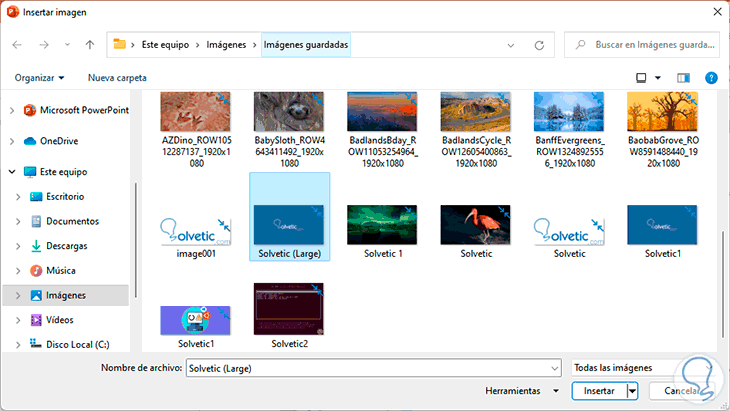Open the address bar history dropdown
The width and height of the screenshot is (730, 411).
[511, 45]
